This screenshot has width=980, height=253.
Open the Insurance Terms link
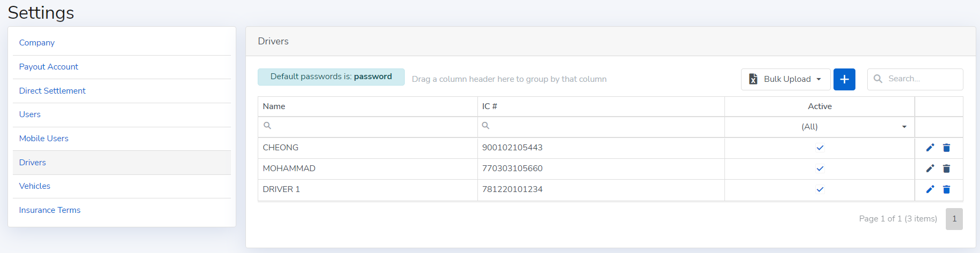click(50, 210)
